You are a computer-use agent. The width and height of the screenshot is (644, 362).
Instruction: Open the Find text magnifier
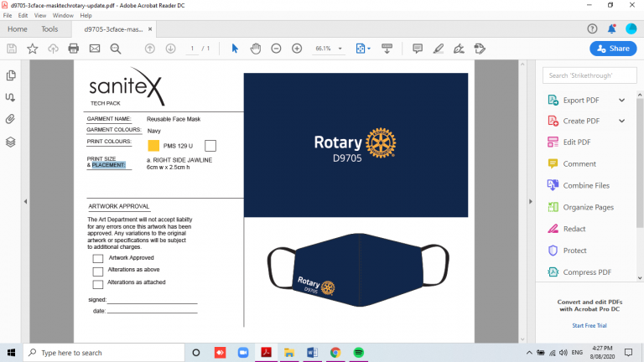click(116, 49)
